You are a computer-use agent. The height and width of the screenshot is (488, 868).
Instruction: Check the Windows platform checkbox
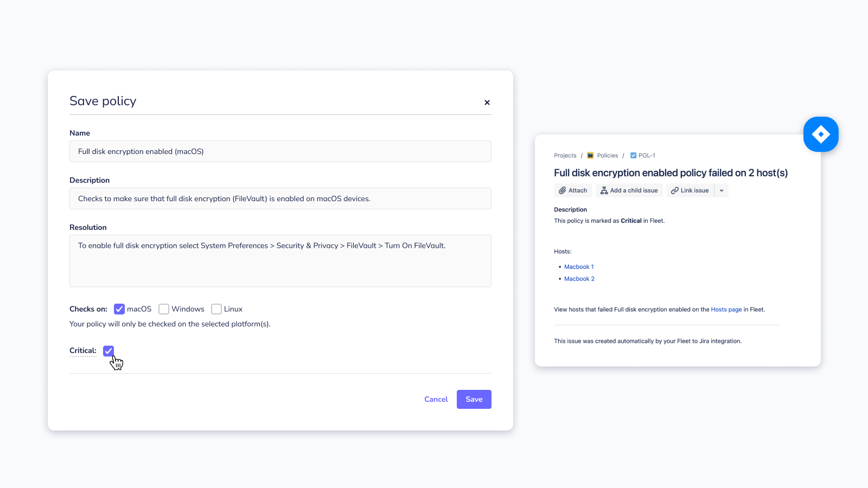coord(164,309)
